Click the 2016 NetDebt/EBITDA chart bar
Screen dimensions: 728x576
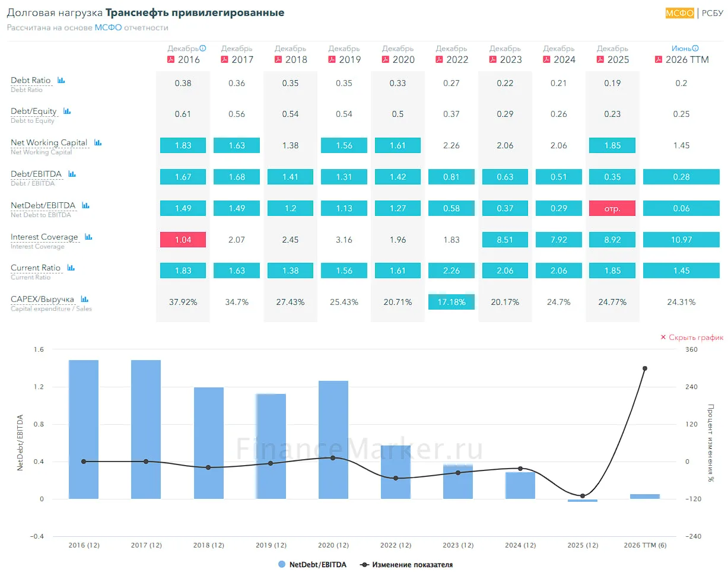[84, 429]
